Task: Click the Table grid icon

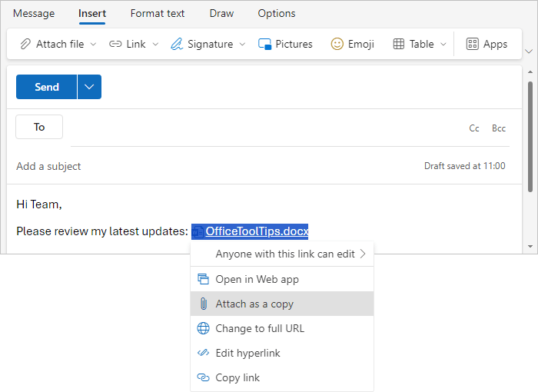Action: point(398,44)
